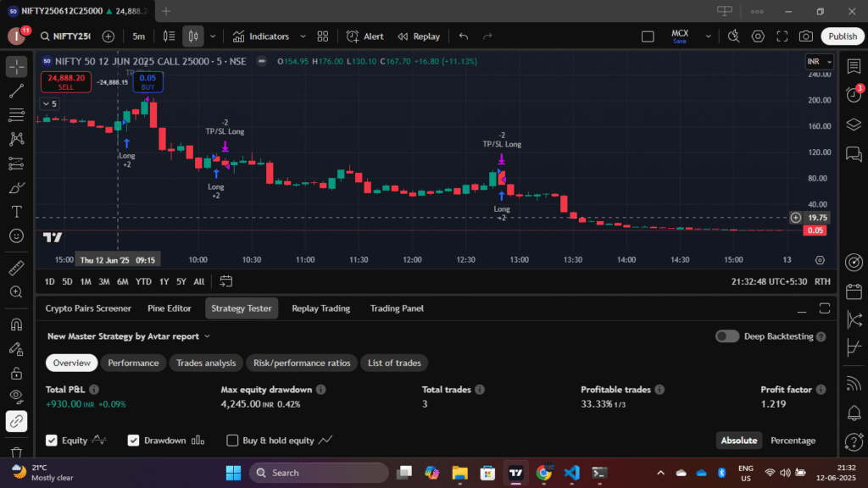Enable the Buy & hold equity checkbox

point(232,441)
